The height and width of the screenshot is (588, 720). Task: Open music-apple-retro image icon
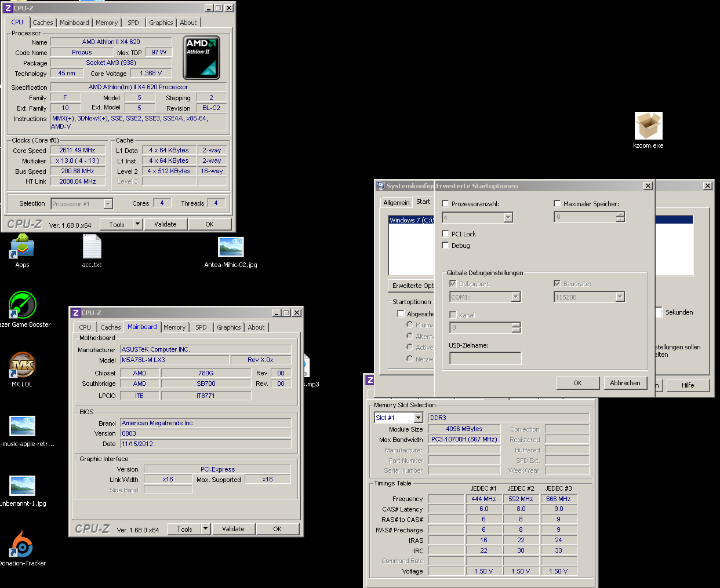23,426
